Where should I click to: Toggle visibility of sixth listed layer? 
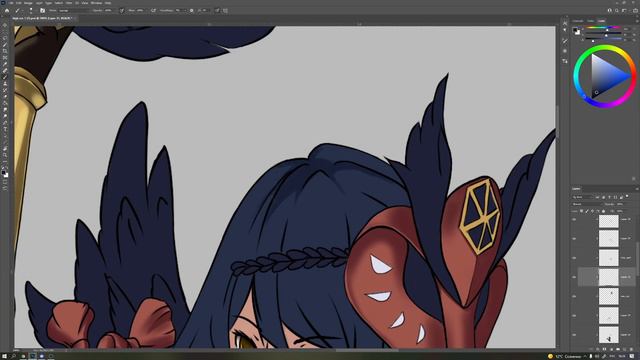point(573,315)
